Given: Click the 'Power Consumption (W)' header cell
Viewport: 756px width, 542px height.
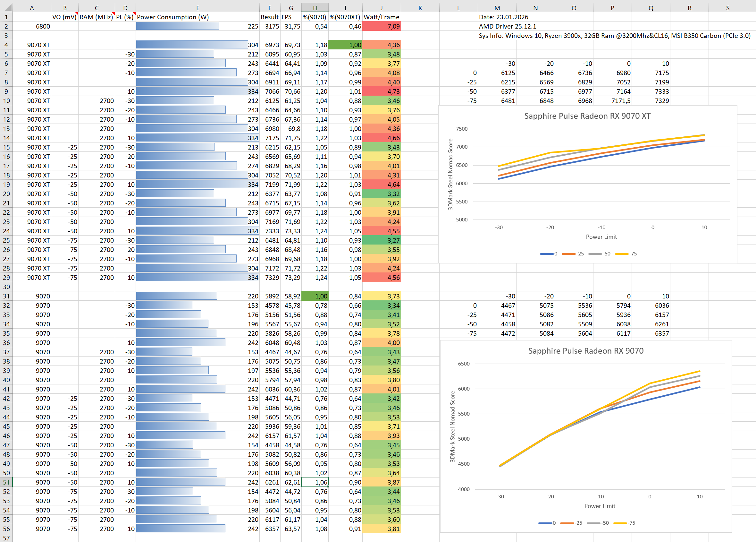Looking at the screenshot, I should (173, 17).
